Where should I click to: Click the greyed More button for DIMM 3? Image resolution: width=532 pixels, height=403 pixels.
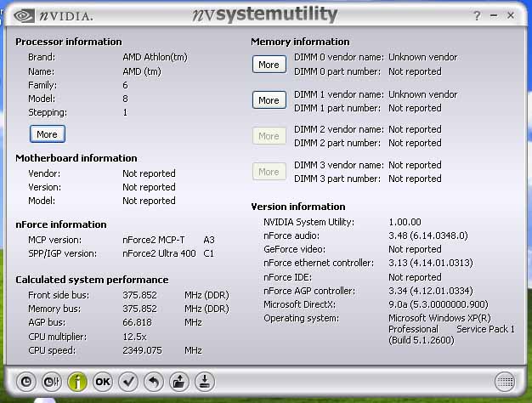click(269, 172)
